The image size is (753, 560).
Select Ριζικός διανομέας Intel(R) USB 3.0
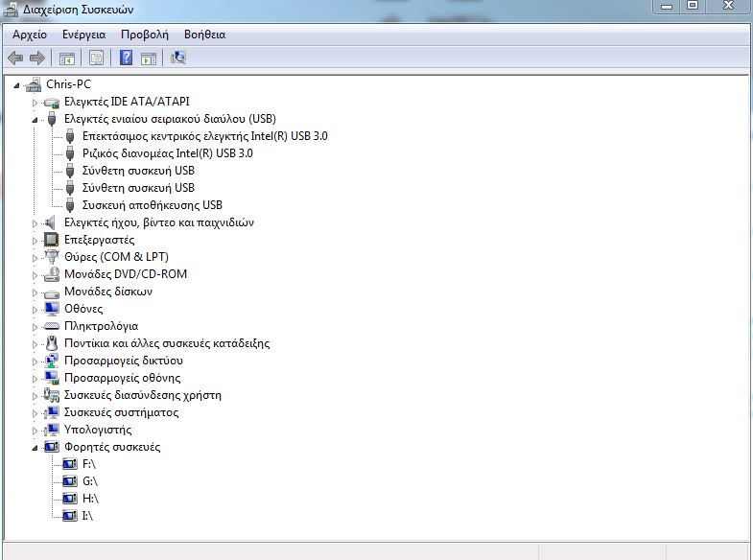(x=168, y=153)
